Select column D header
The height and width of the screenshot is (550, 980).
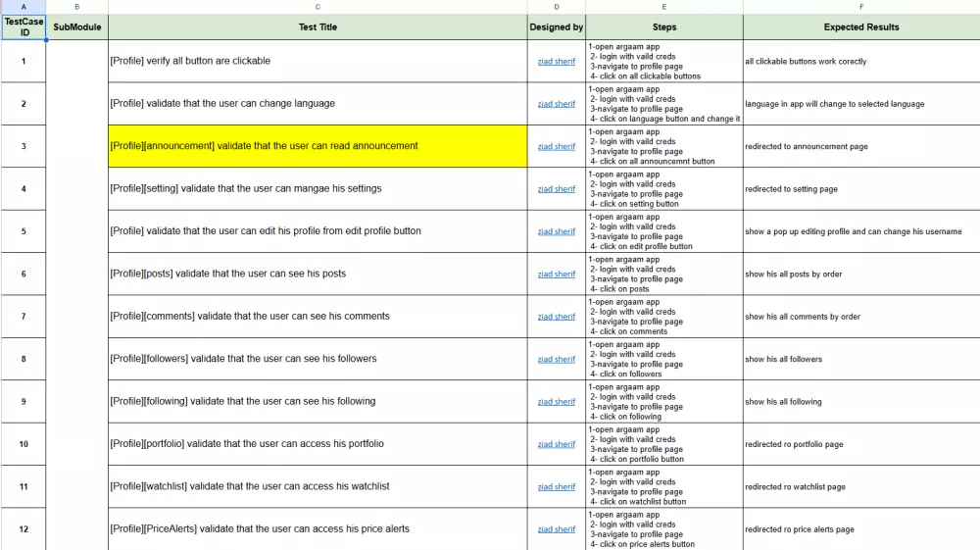[557, 7]
